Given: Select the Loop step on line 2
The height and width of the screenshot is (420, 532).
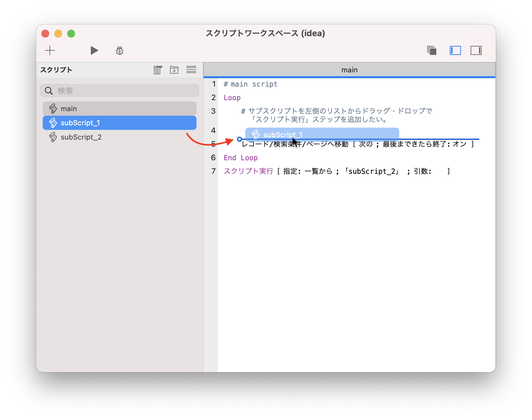Looking at the screenshot, I should pyautogui.click(x=232, y=98).
